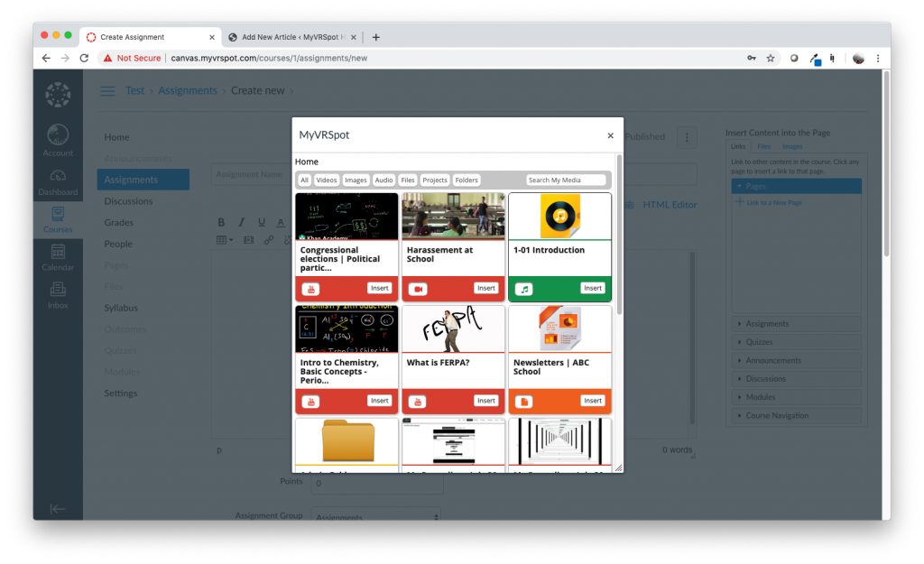Open Link to a New Page

pos(770,202)
